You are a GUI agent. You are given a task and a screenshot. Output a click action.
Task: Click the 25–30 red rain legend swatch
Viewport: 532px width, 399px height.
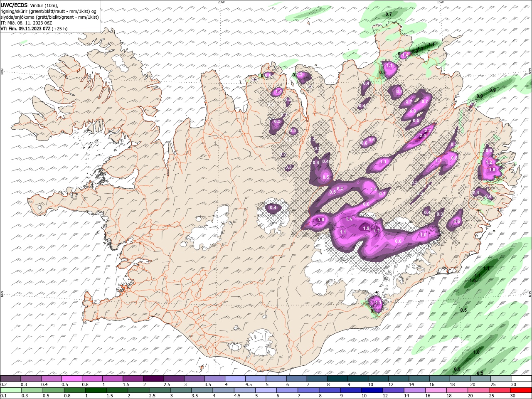coord(500,390)
